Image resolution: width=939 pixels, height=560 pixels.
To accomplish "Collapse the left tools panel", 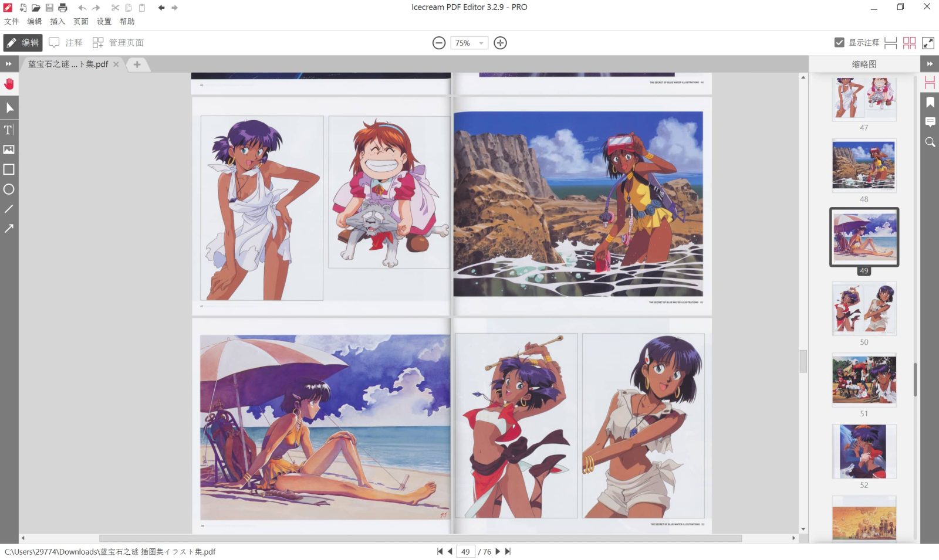I will coord(9,64).
